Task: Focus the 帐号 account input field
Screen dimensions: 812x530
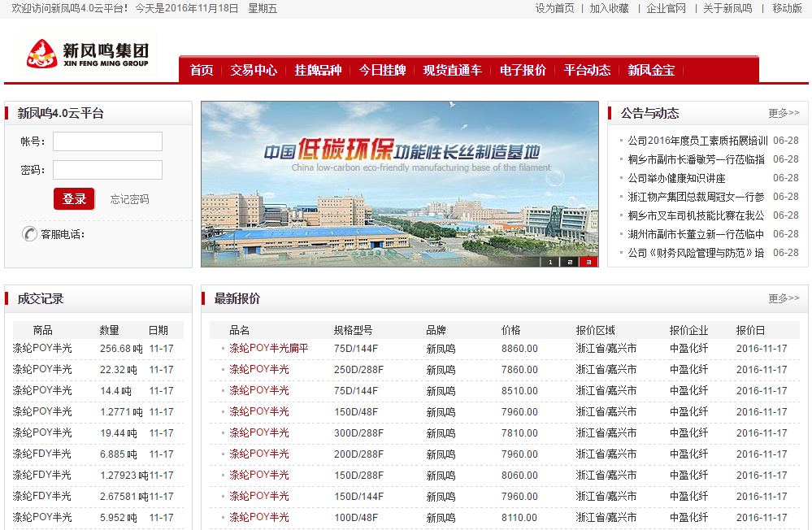Action: pos(108,141)
